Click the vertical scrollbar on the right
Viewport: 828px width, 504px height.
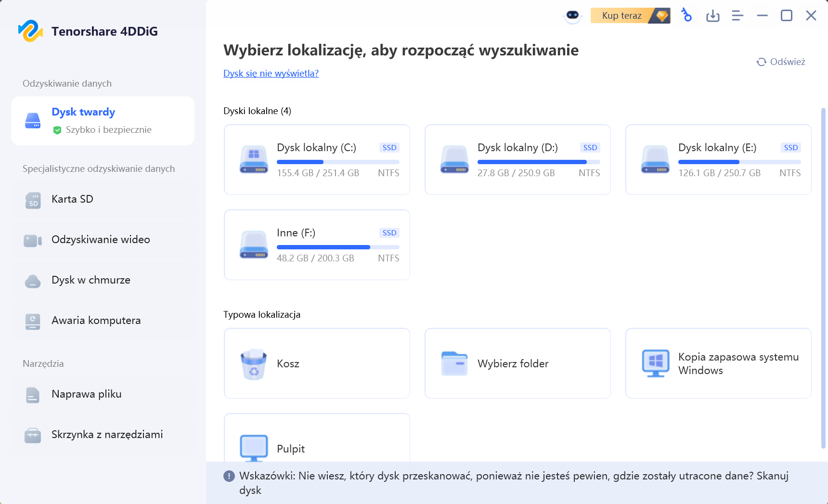coord(823,278)
